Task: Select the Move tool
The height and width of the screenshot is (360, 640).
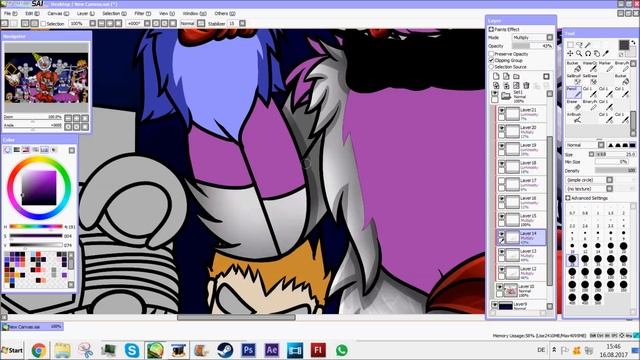Action: click(x=570, y=53)
